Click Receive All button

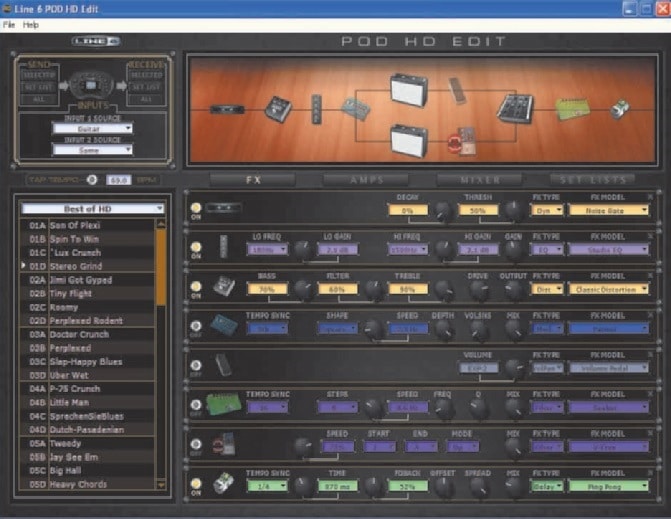(146, 99)
